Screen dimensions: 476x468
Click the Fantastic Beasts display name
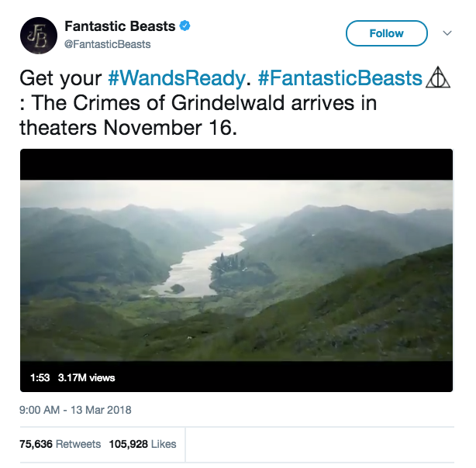119,27
